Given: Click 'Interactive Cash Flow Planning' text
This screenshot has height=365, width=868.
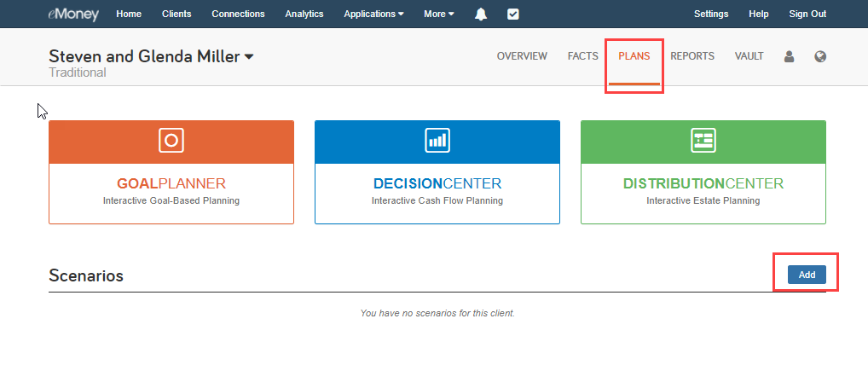Looking at the screenshot, I should (x=437, y=200).
